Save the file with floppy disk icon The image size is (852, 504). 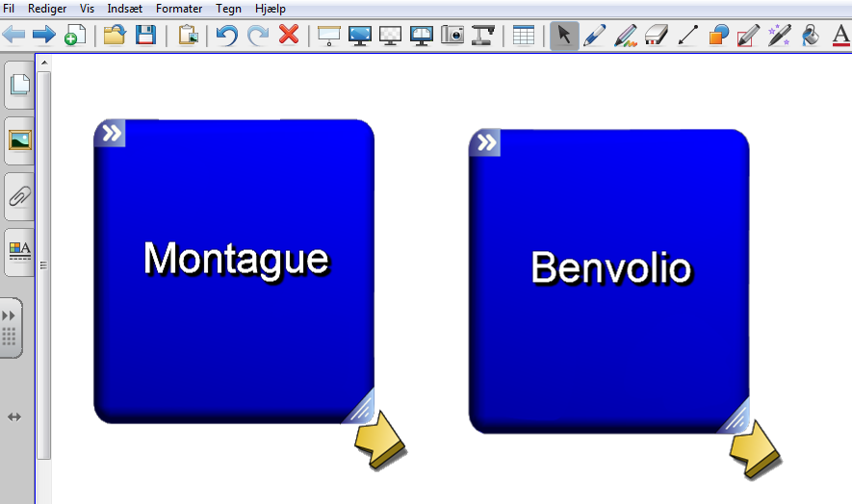tap(145, 36)
